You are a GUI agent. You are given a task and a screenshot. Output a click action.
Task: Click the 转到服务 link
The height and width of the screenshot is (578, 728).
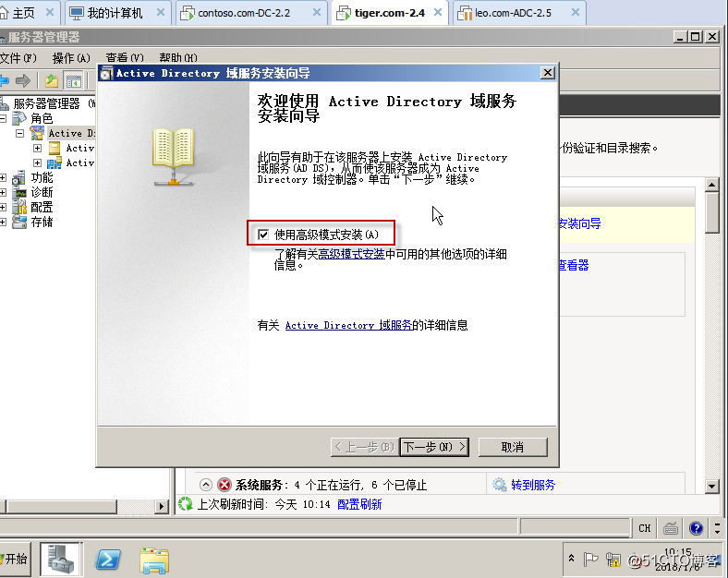tap(533, 486)
